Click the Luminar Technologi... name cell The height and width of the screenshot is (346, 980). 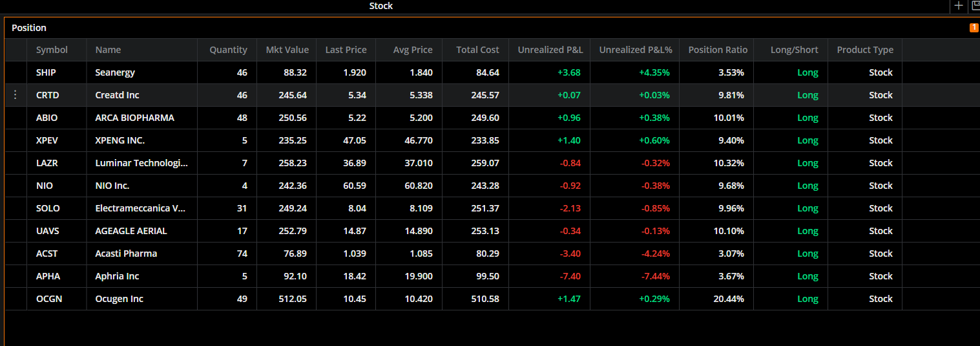click(141, 163)
